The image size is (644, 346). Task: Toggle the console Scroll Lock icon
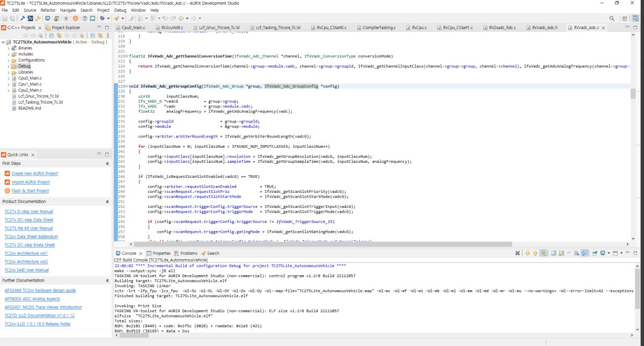(x=561, y=253)
